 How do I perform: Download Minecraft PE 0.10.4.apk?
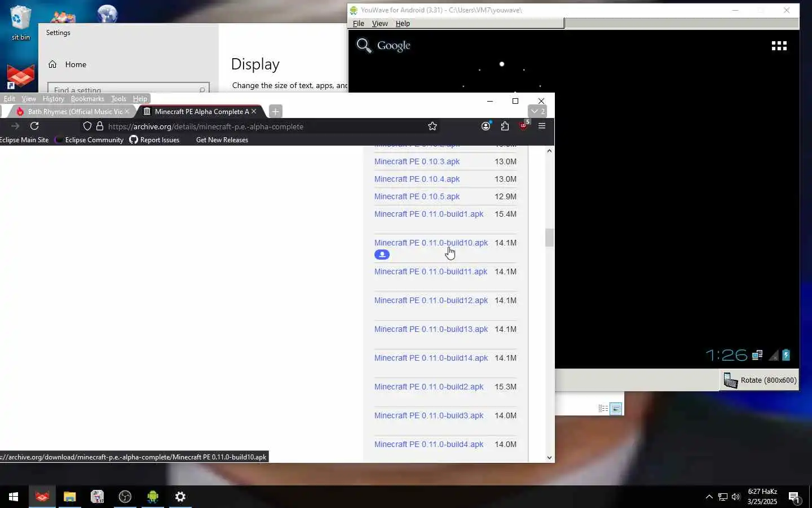coord(417,179)
